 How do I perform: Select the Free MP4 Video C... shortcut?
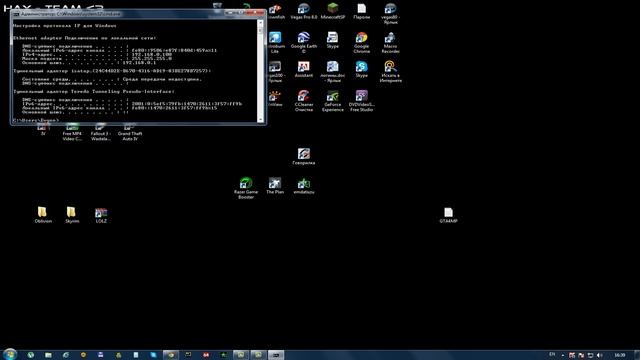72,133
